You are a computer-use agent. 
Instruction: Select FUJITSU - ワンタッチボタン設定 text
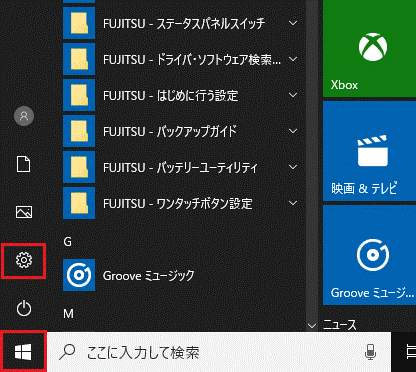pos(178,203)
